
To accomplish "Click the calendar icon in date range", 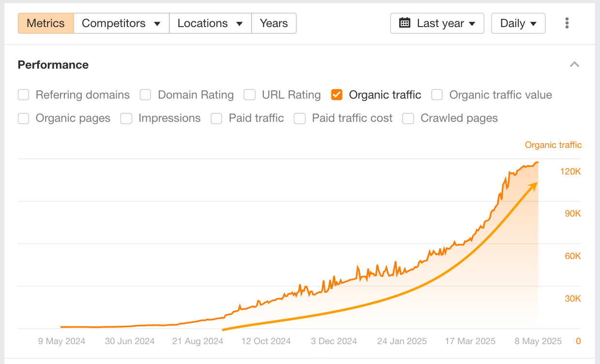I will [x=405, y=23].
